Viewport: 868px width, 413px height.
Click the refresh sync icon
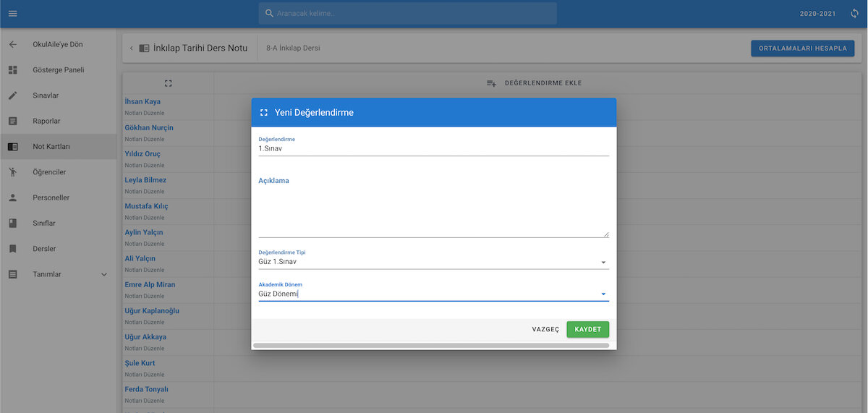(x=854, y=14)
